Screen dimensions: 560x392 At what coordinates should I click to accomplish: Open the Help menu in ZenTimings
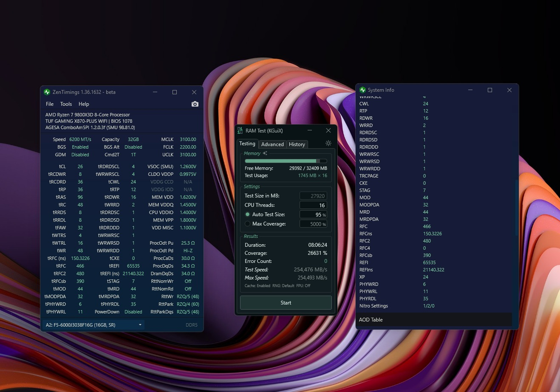(x=84, y=104)
